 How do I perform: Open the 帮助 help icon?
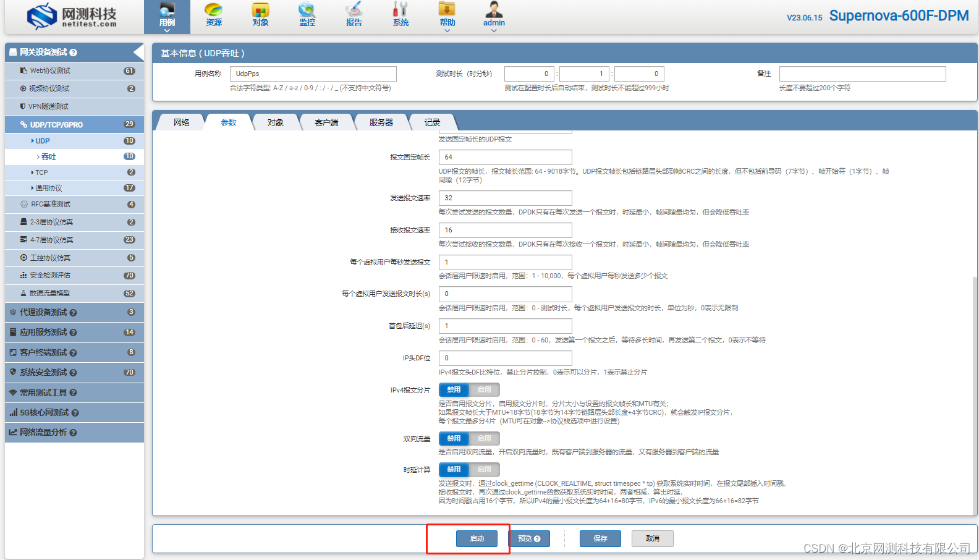(447, 15)
